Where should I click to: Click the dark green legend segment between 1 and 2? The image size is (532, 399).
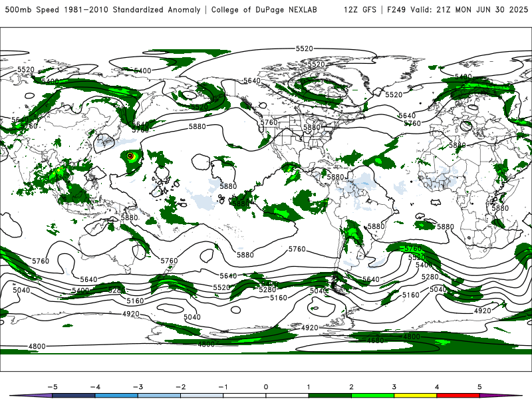pyautogui.click(x=330, y=396)
